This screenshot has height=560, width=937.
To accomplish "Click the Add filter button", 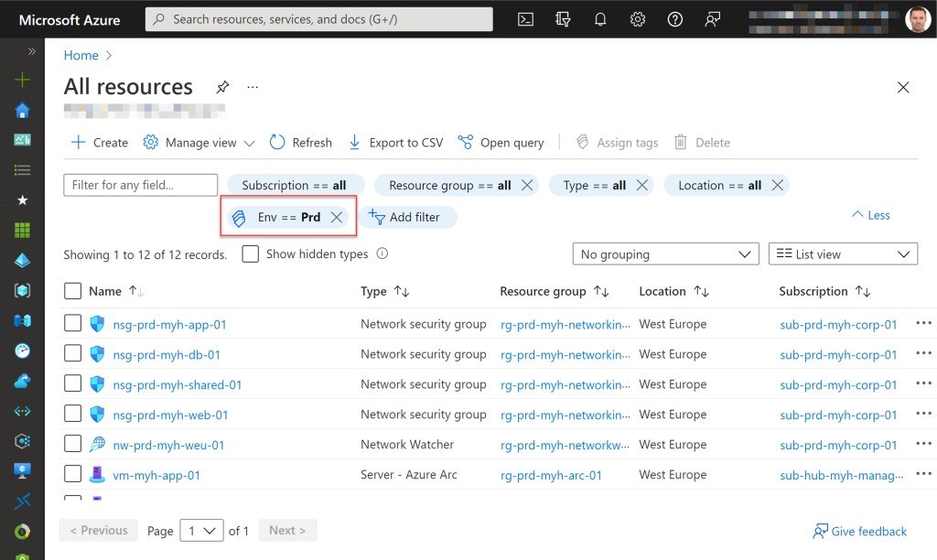I will [x=404, y=217].
